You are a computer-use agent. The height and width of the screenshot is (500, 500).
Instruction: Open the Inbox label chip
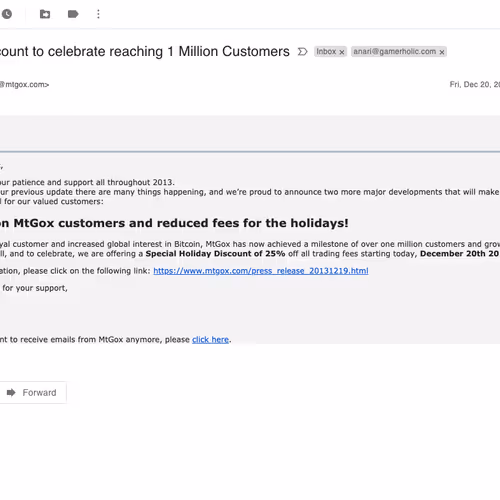(x=326, y=52)
